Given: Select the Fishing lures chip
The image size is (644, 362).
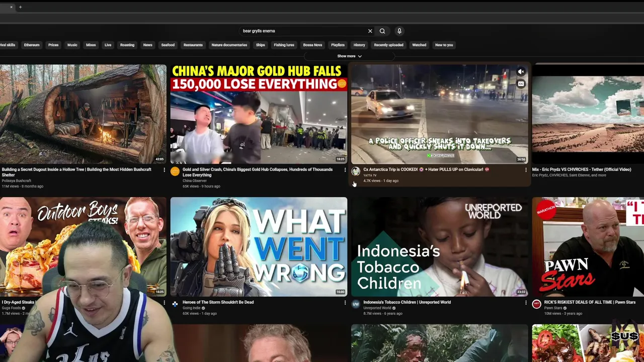Looking at the screenshot, I should coord(284,45).
